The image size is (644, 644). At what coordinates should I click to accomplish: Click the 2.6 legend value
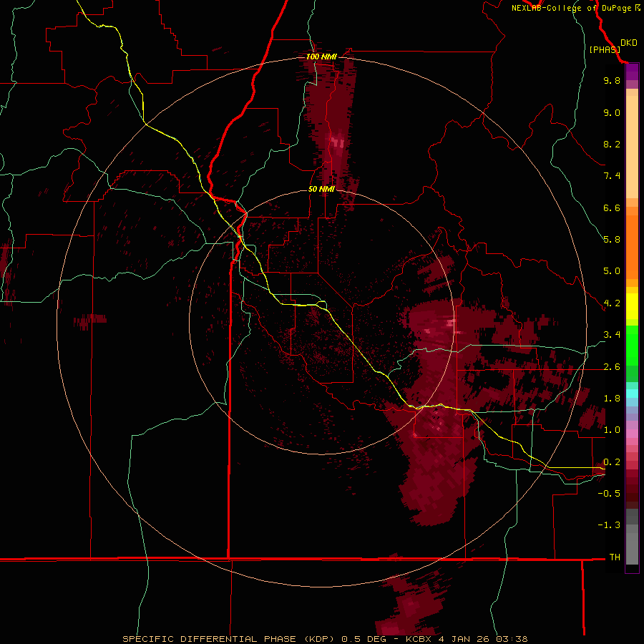[x=612, y=367]
